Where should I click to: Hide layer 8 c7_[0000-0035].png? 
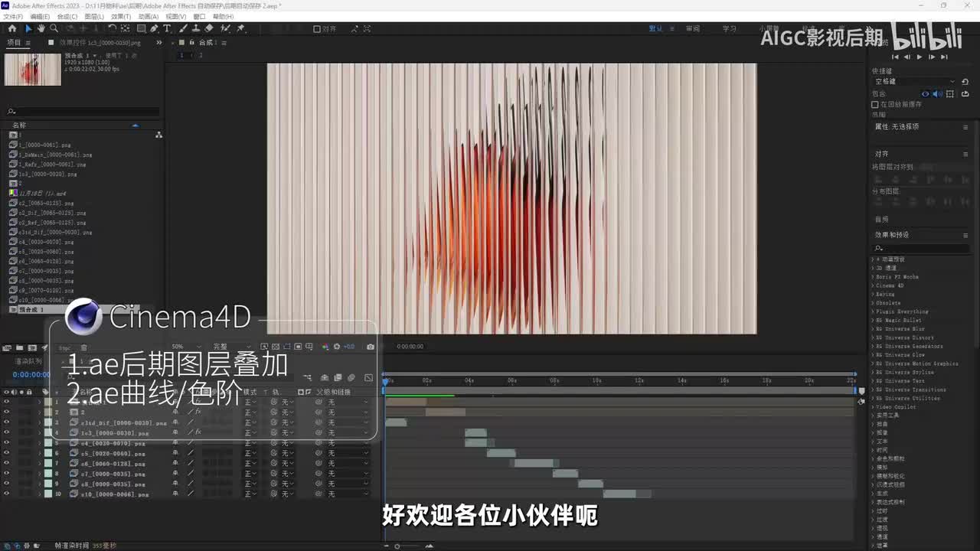[x=6, y=474]
